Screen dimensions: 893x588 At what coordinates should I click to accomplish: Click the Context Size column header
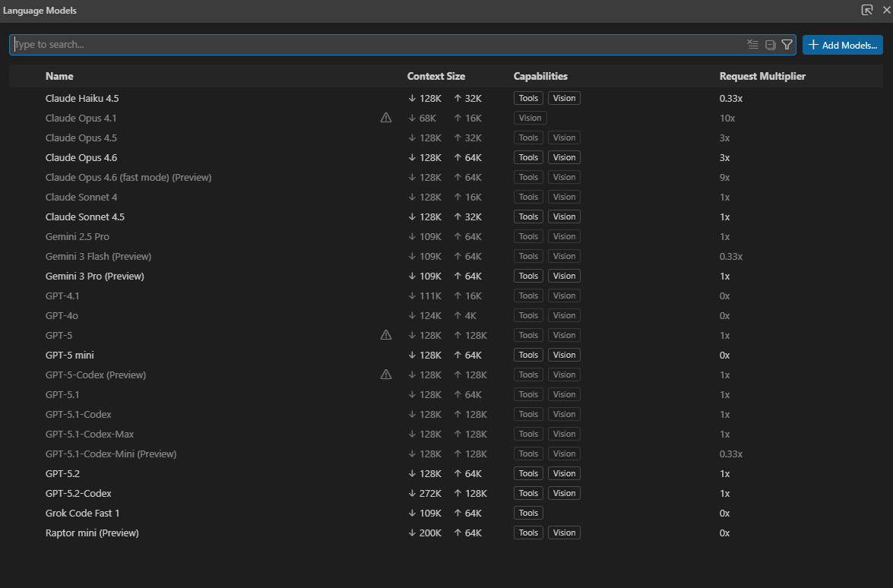[435, 76]
